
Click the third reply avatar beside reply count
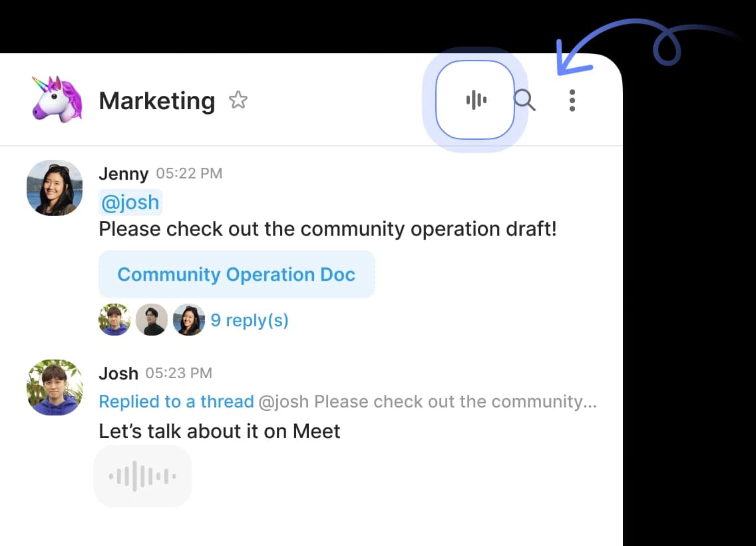(189, 320)
